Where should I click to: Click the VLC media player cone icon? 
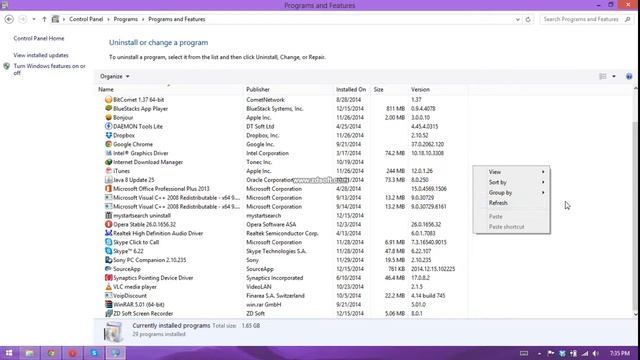click(x=108, y=287)
